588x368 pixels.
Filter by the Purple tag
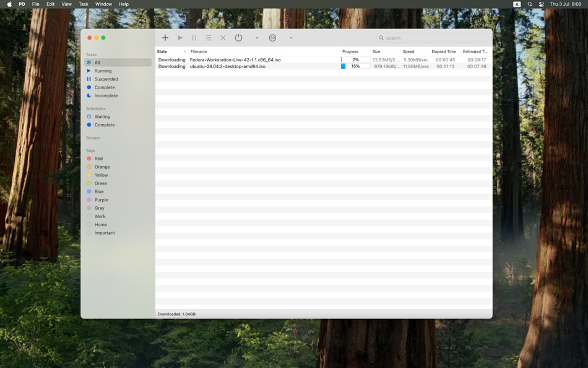pyautogui.click(x=118, y=199)
